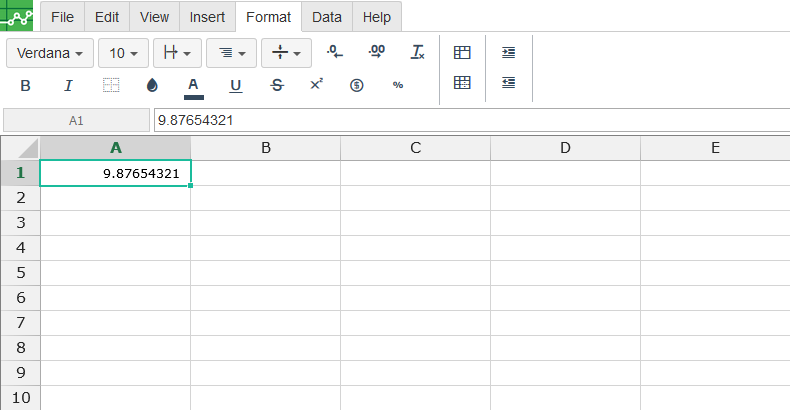Toggle italic text style
790x410 pixels.
[x=68, y=86]
